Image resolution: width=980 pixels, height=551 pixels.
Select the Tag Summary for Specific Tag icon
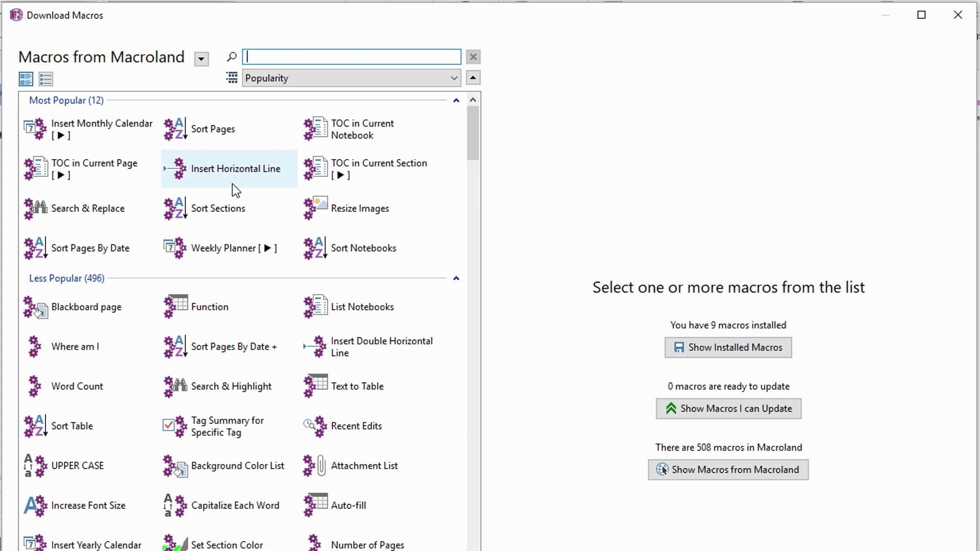[x=175, y=426]
